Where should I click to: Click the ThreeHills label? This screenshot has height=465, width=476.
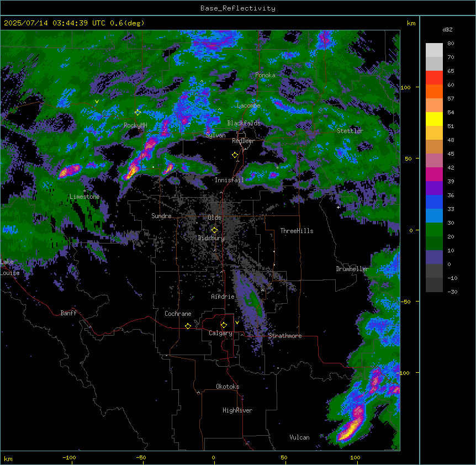[297, 231]
